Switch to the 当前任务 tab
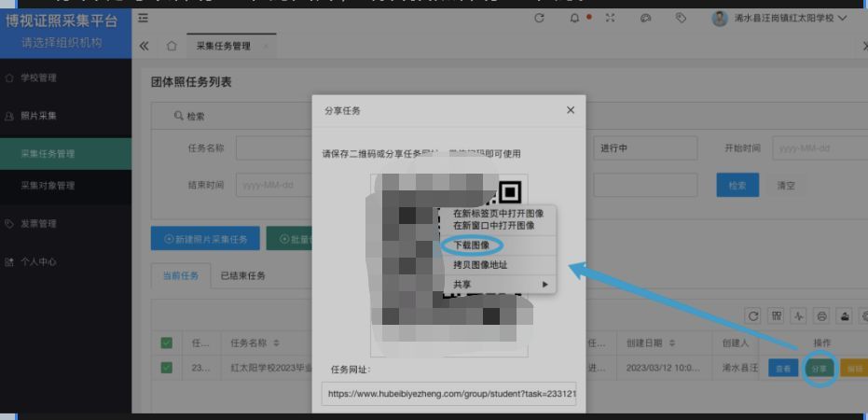Image resolution: width=868 pixels, height=420 pixels. click(181, 275)
